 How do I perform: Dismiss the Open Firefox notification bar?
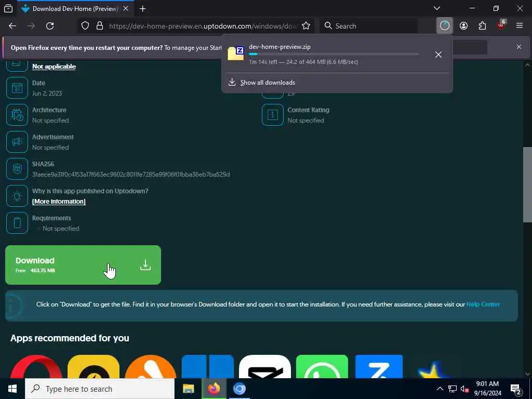point(519,47)
